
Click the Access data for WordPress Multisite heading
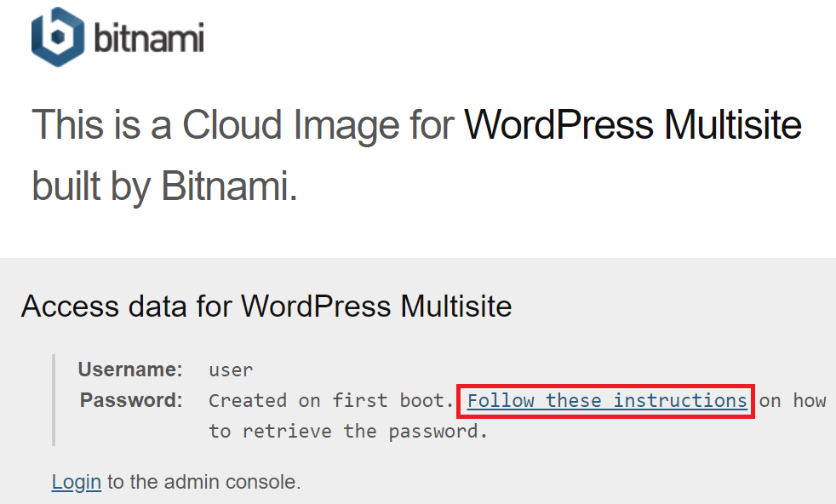266,306
